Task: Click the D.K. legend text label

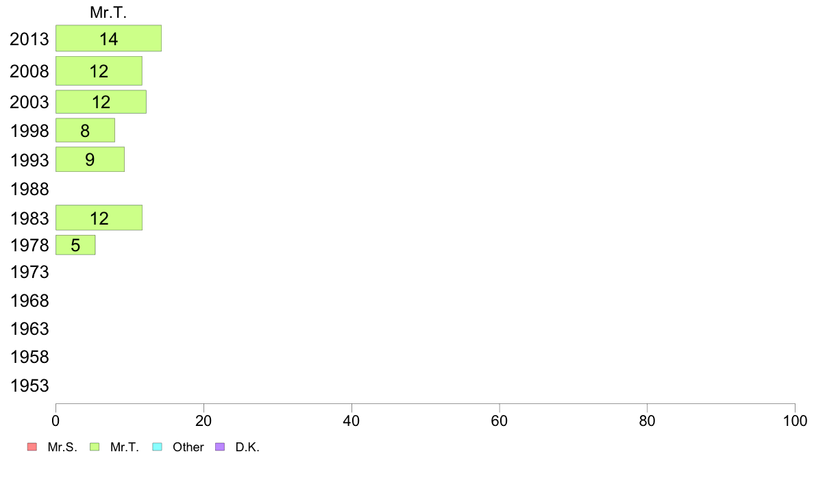Action: 247,447
